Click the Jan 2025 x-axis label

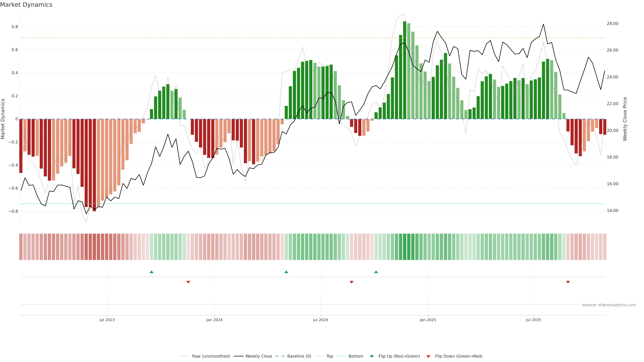click(428, 320)
